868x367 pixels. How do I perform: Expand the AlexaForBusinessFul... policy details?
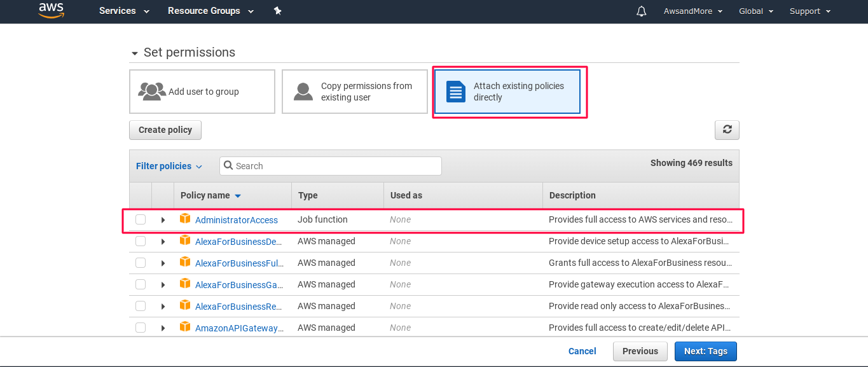click(x=163, y=263)
